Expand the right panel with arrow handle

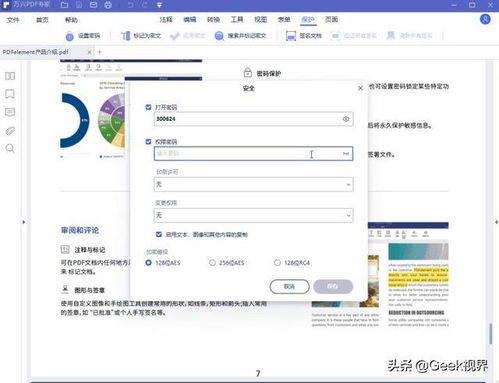coord(496,222)
